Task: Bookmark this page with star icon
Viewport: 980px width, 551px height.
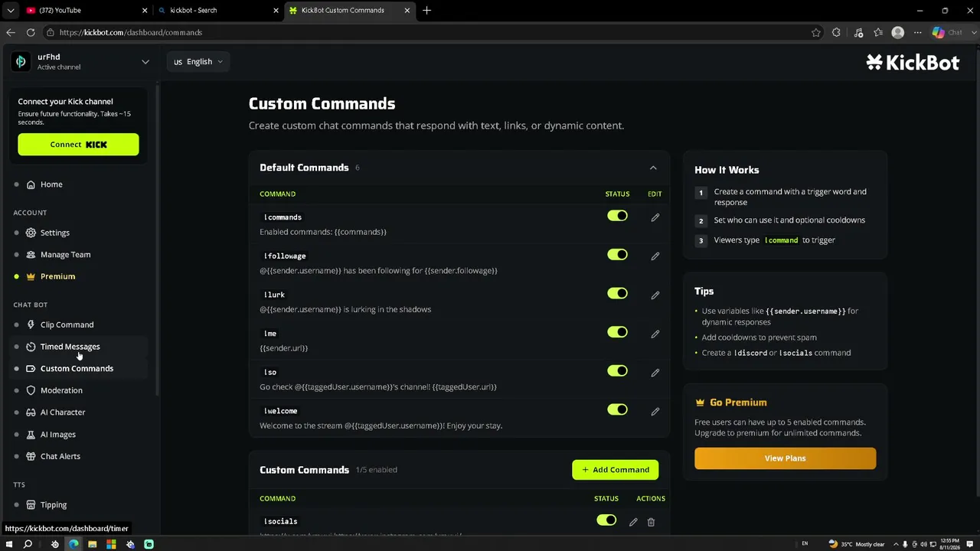Action: [x=816, y=32]
